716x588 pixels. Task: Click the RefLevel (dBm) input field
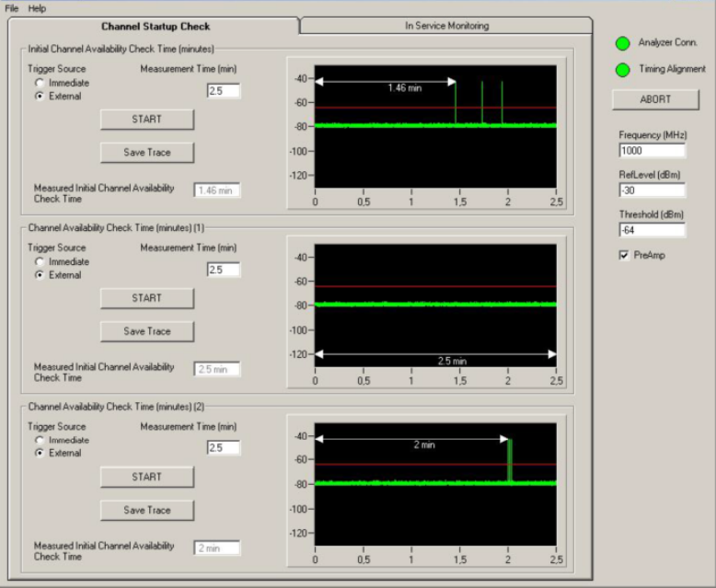[652, 190]
